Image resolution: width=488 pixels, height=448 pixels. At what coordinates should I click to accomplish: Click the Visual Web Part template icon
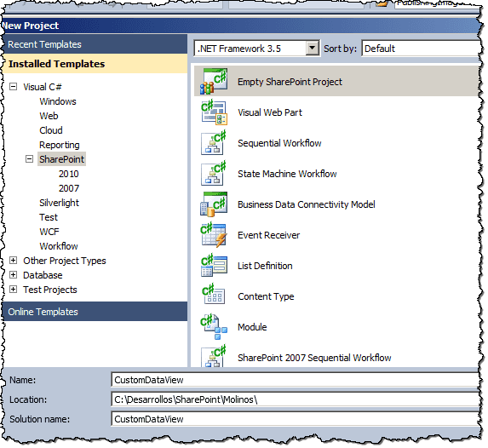point(214,112)
